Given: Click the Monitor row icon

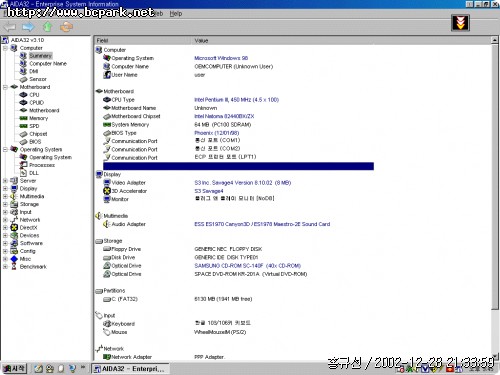Looking at the screenshot, I should point(107,199).
